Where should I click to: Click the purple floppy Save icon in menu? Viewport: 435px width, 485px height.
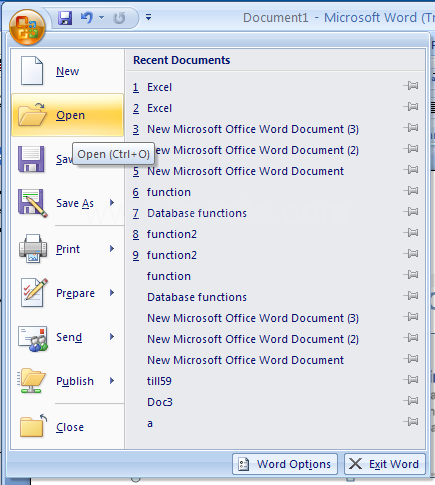(31, 159)
